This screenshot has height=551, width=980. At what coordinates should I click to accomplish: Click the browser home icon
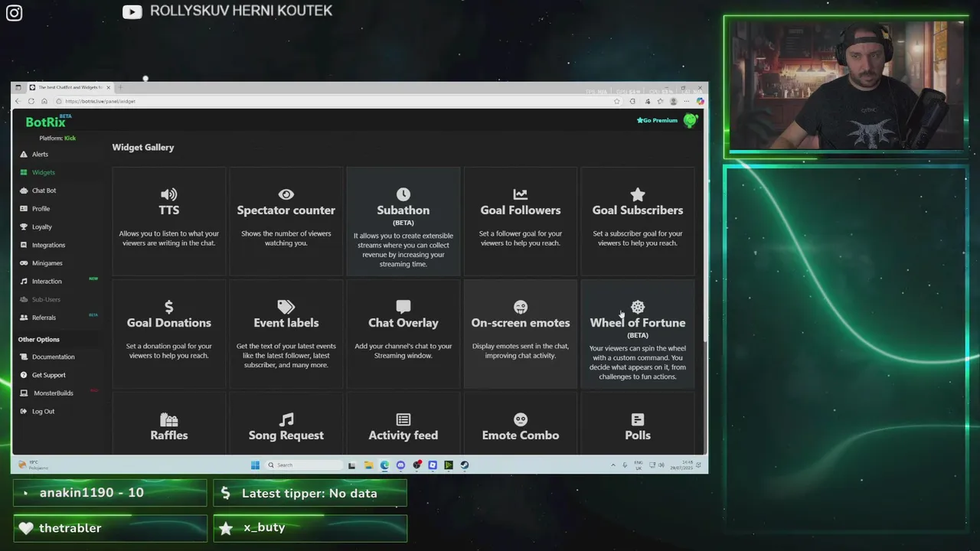click(44, 101)
